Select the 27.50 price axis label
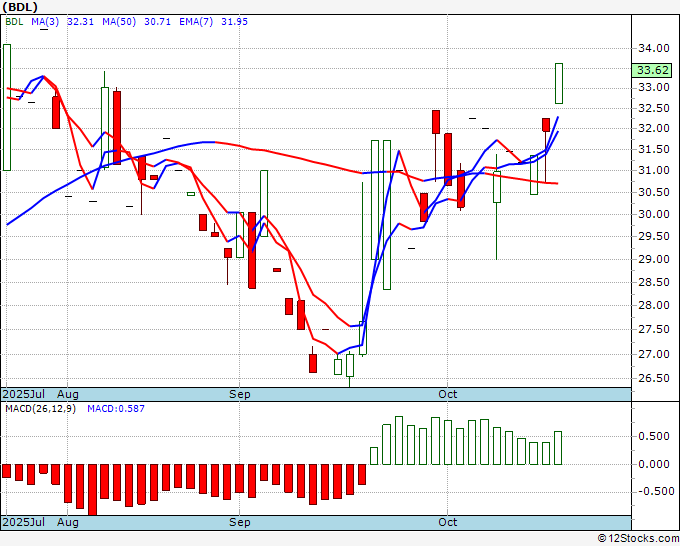This screenshot has height=546, width=680. click(x=654, y=330)
